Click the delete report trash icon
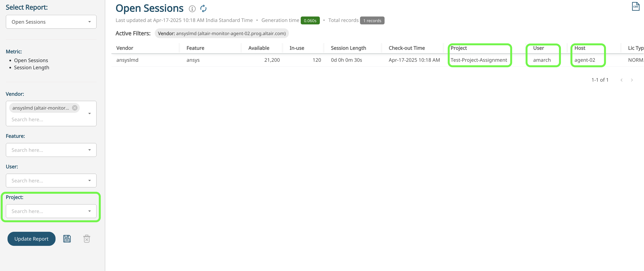644x271 pixels. click(x=86, y=239)
